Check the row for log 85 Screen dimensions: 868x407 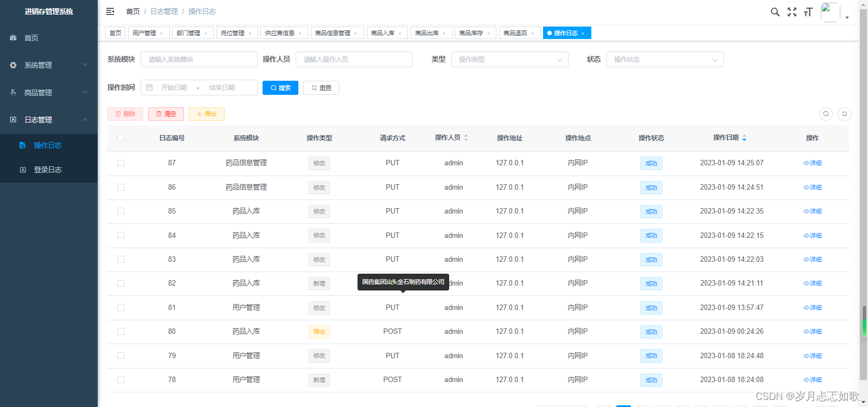(x=120, y=211)
